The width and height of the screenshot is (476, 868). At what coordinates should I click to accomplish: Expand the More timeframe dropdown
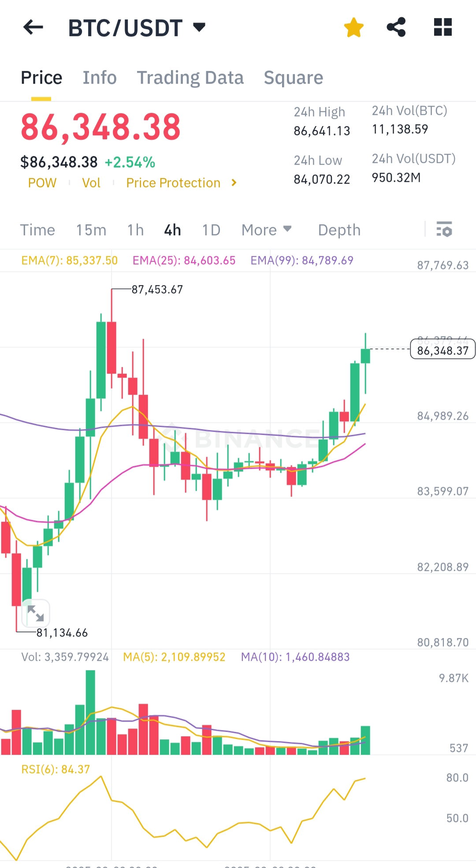tap(267, 230)
